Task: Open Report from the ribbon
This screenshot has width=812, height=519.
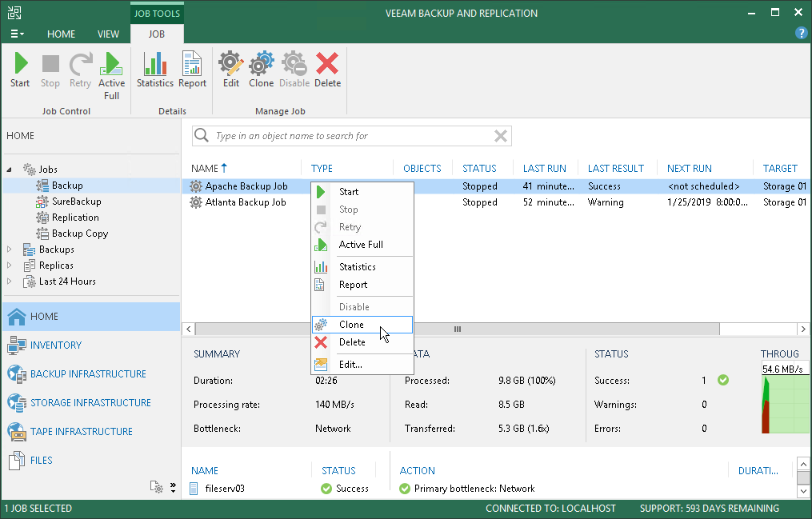Action: click(192, 70)
